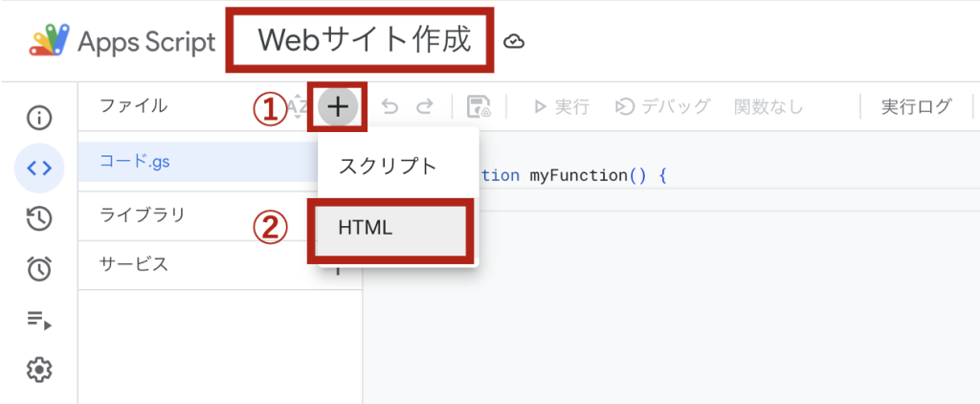
Task: Open the 関数なし function dropdown
Action: coord(768,107)
